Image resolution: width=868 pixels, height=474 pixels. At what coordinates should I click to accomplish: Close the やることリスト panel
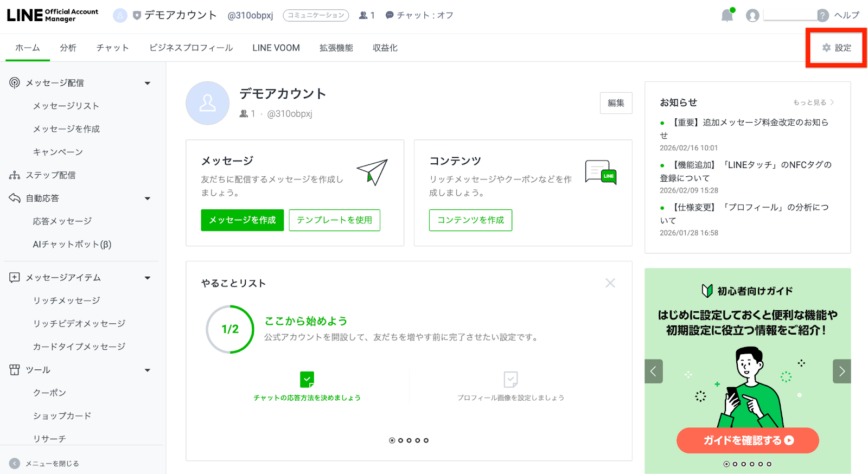click(610, 283)
